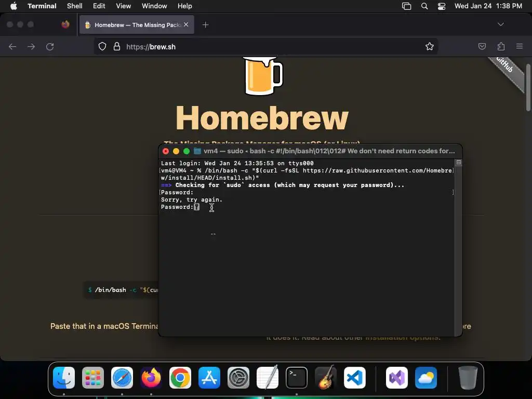Screen dimensions: 532x399
Task: Open the cloud app in the Dock
Action: tap(426, 378)
